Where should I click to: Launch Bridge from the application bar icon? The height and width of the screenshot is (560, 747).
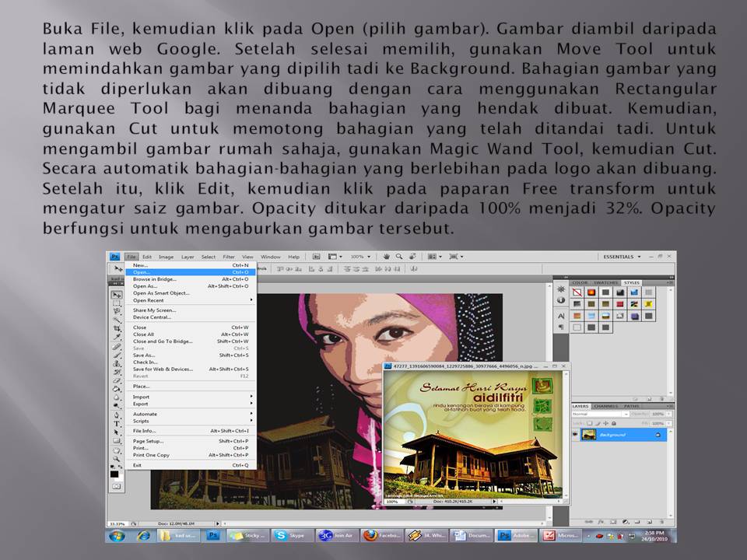(316, 257)
